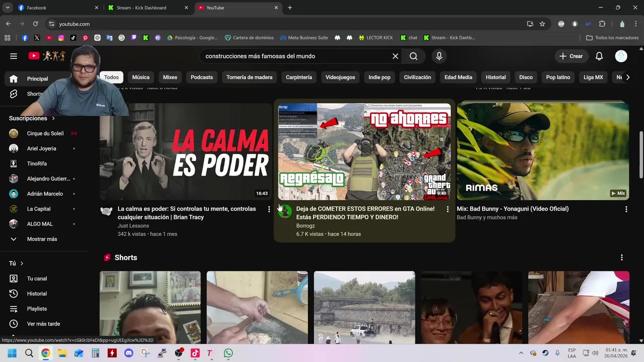The width and height of the screenshot is (644, 362).
Task: Switch to Stream - Kick Dashboard tab
Action: click(x=148, y=8)
